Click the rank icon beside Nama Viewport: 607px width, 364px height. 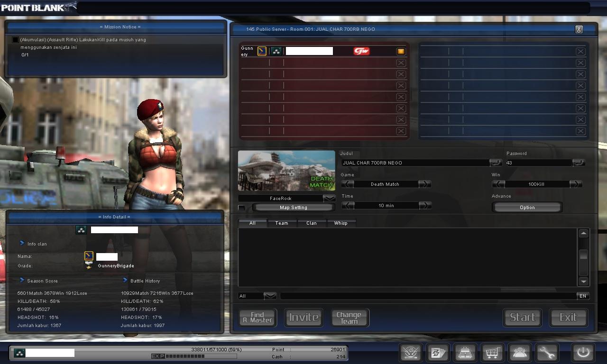89,256
